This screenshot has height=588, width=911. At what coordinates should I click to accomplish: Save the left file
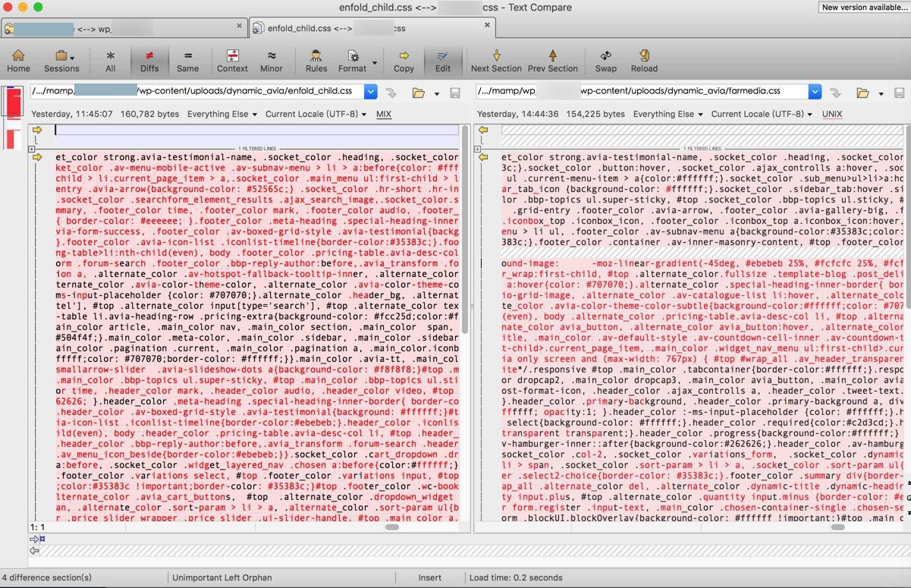click(x=455, y=93)
